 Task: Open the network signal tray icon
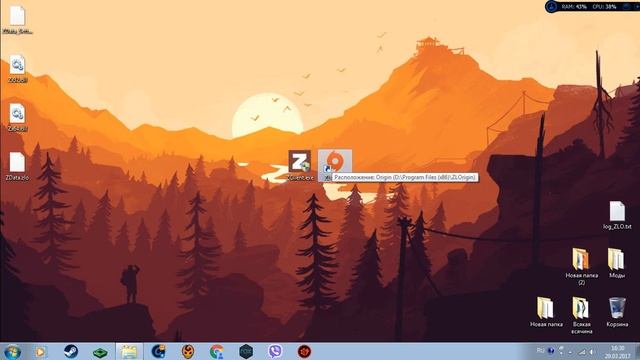tap(582, 351)
